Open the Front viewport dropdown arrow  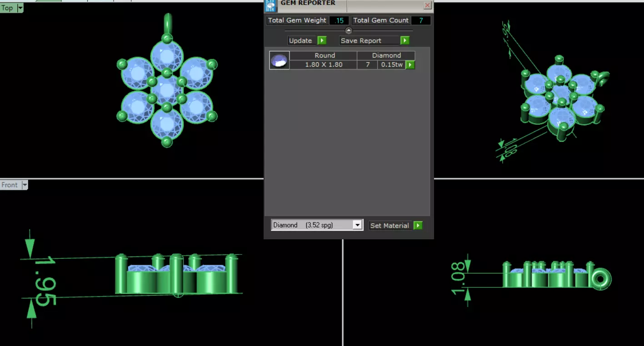click(25, 185)
